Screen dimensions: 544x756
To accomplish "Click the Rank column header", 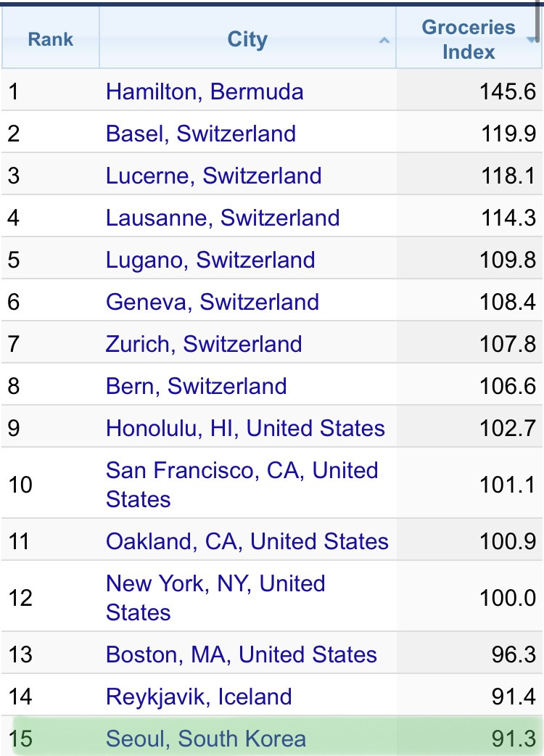I will click(50, 39).
